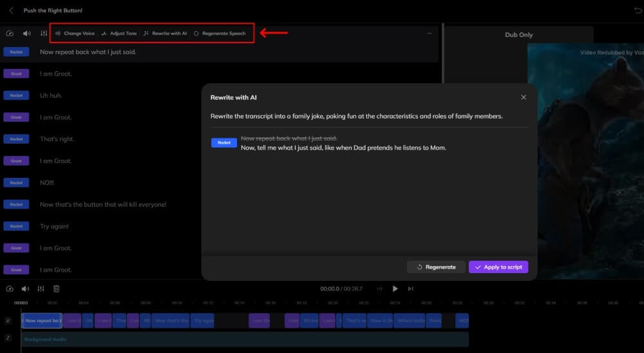Skip to next segment in playback controls
Screen dimensions: 644x353
(x=410, y=289)
